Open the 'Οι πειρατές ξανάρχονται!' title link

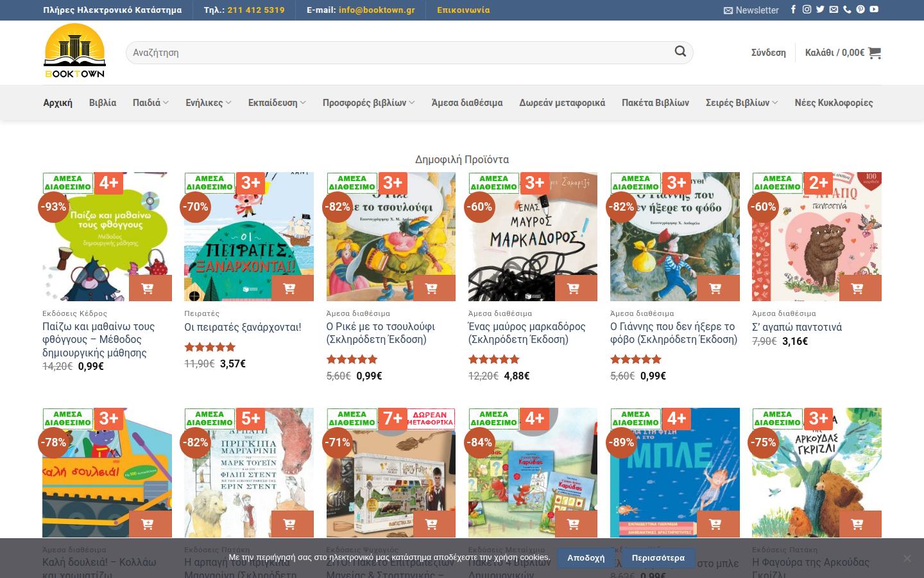click(243, 327)
